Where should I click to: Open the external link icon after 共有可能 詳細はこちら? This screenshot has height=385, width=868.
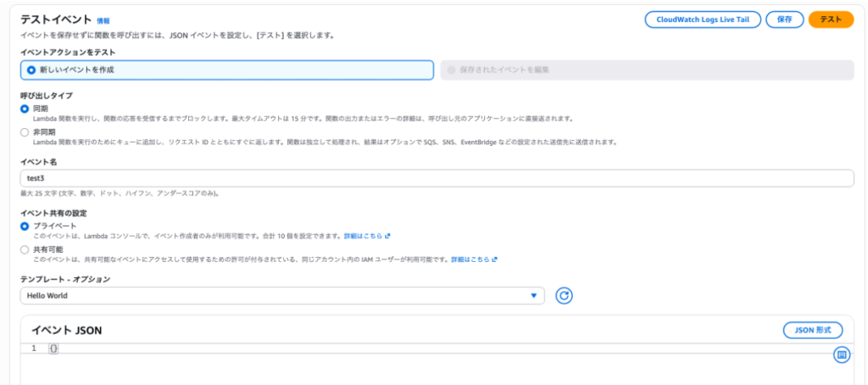[494, 259]
